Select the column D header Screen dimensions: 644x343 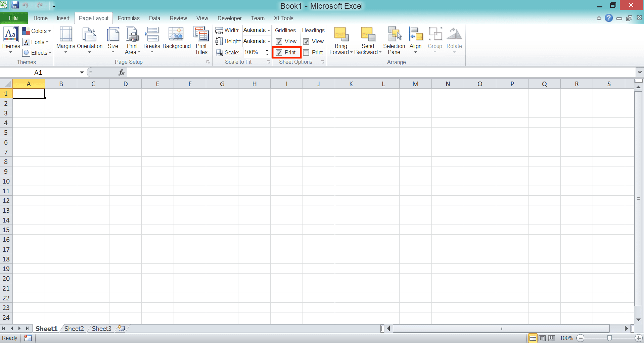(126, 84)
